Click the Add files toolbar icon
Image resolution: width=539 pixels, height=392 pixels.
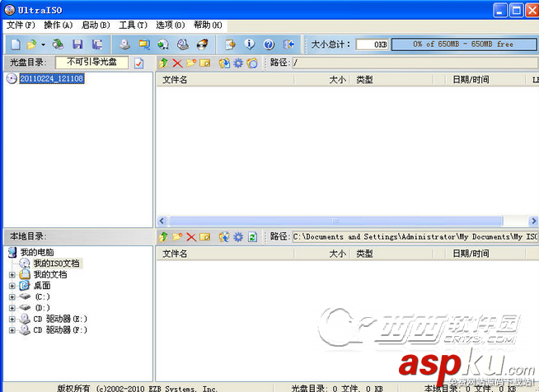(x=230, y=44)
